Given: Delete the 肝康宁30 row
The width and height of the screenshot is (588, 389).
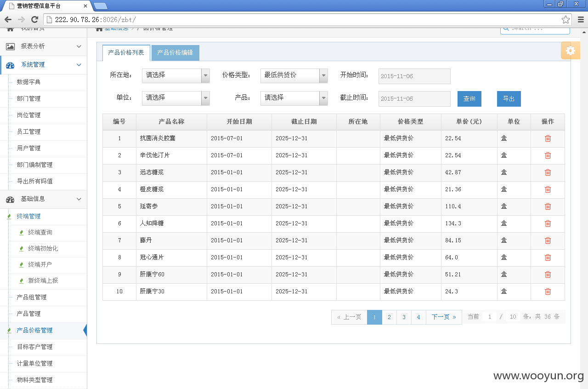Looking at the screenshot, I should [548, 292].
